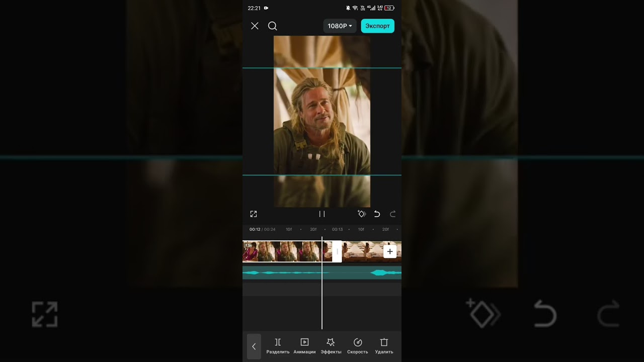Click the current time 00:12 display

point(255,229)
